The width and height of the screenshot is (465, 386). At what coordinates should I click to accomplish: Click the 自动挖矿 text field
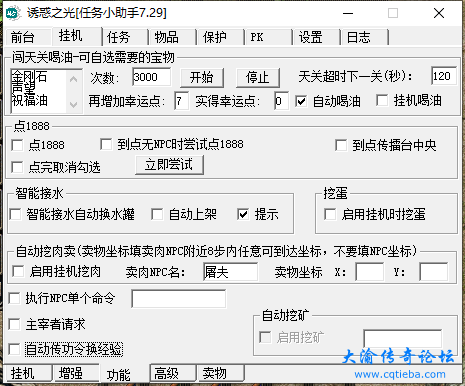pos(403,339)
